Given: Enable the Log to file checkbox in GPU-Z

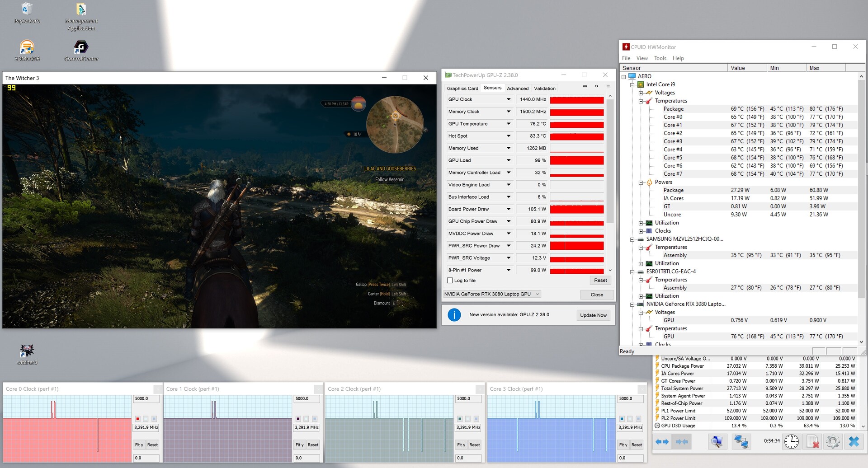Looking at the screenshot, I should (x=450, y=281).
